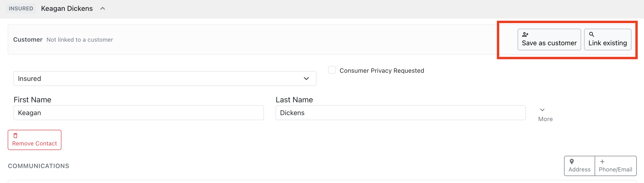Add an Address communication
This screenshot has height=183, width=644.
click(x=579, y=166)
